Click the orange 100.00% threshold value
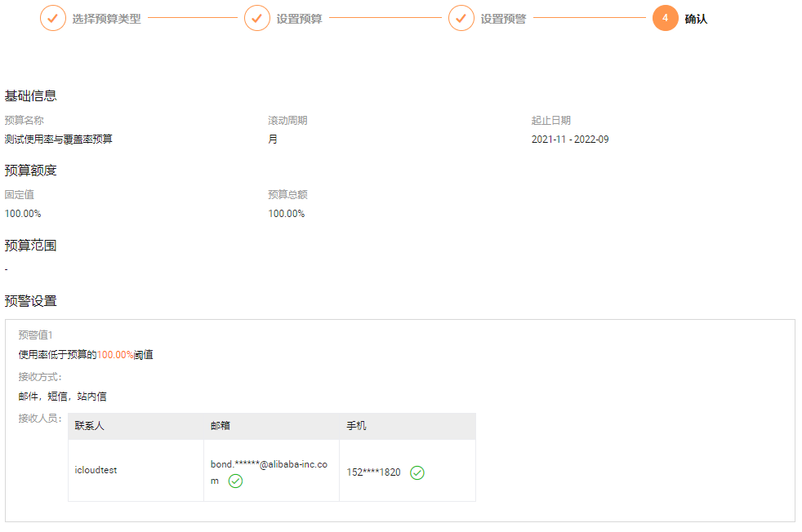Screen dimensions: 802x532 (x=115, y=355)
